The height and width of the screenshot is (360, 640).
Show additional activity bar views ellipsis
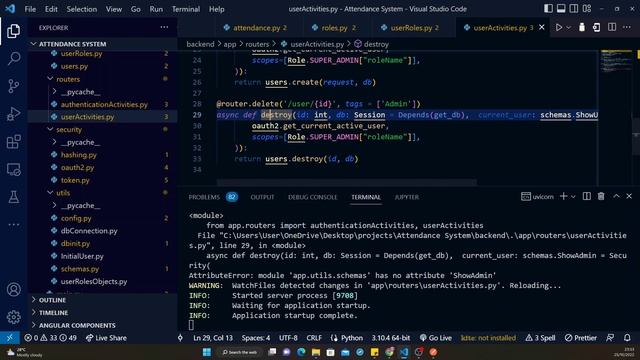point(13,224)
